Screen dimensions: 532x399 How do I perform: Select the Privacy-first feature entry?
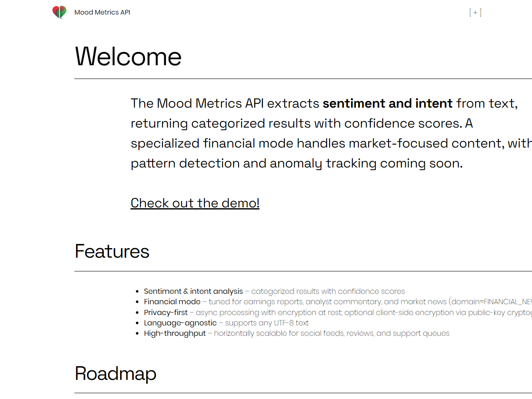pos(166,313)
